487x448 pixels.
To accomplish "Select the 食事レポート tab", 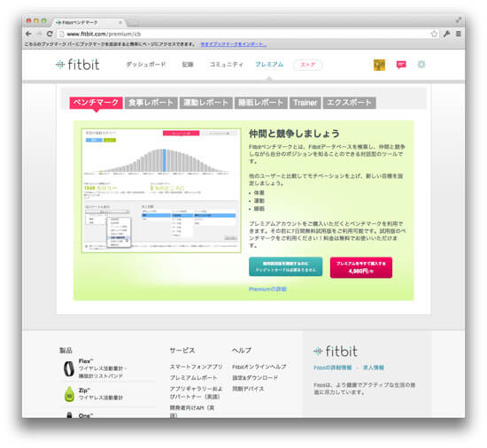I will pos(151,103).
